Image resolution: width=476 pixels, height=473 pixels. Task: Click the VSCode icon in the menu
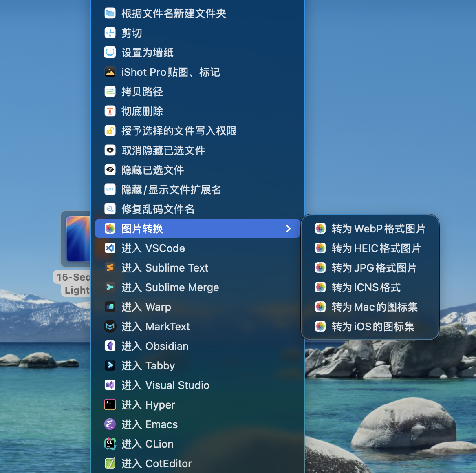pyautogui.click(x=110, y=248)
